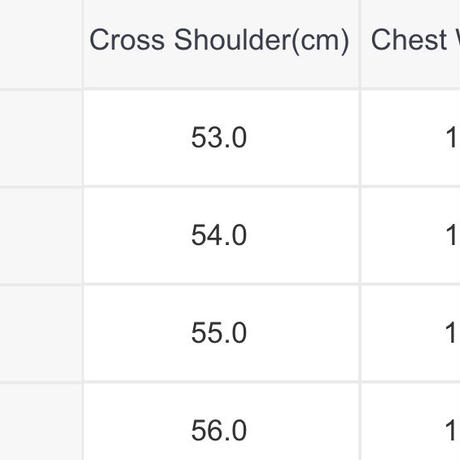Screen dimensions: 460x460
Task: Select the 53.0 cross shoulder cell
Action: pos(221,138)
